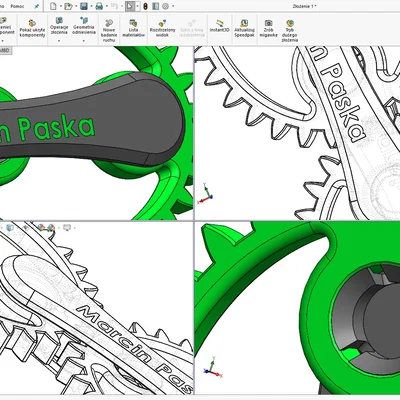The height and width of the screenshot is (400, 400).
Task: Toggle Instant3D
Action: (x=220, y=26)
